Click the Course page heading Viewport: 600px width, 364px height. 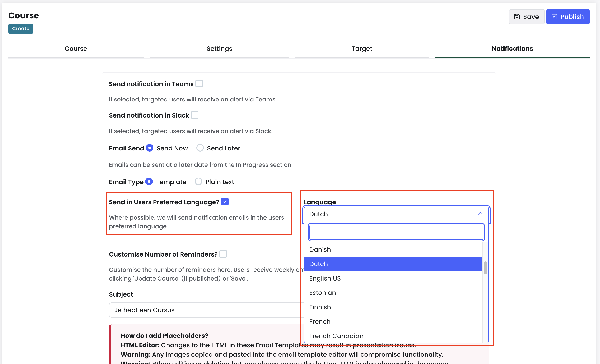[24, 15]
